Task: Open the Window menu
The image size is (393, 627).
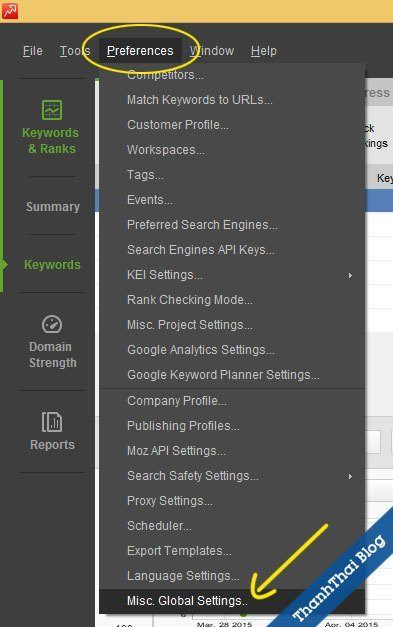Action: click(212, 51)
